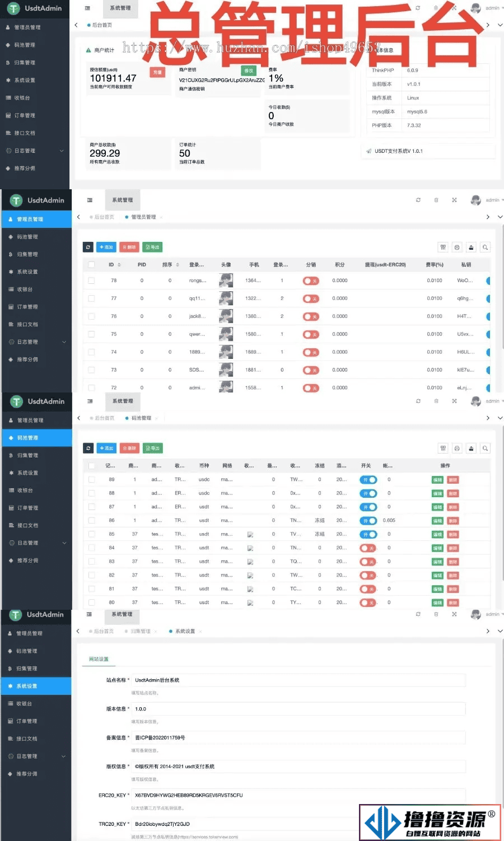Click 删除 button for 码池 record 85
Viewport: 504px width, 841px height.
tap(453, 534)
